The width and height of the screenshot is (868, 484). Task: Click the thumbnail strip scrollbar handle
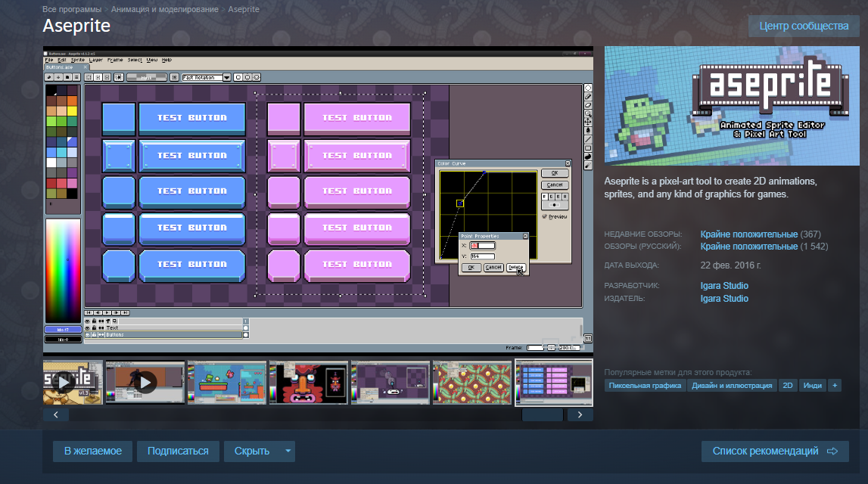click(x=543, y=415)
